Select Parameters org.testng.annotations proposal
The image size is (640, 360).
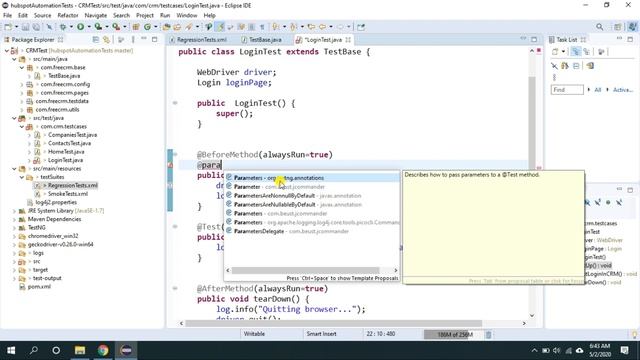coord(312,178)
